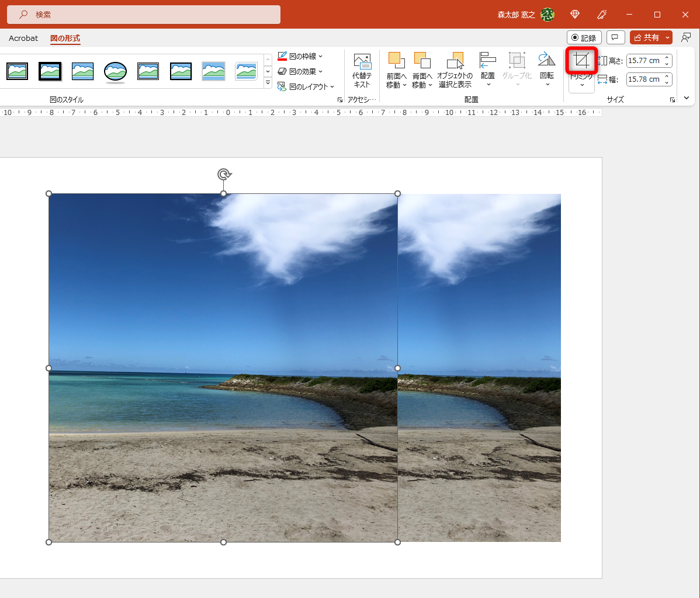Open the Alt Text (代替テキスト) pane

tap(362, 71)
